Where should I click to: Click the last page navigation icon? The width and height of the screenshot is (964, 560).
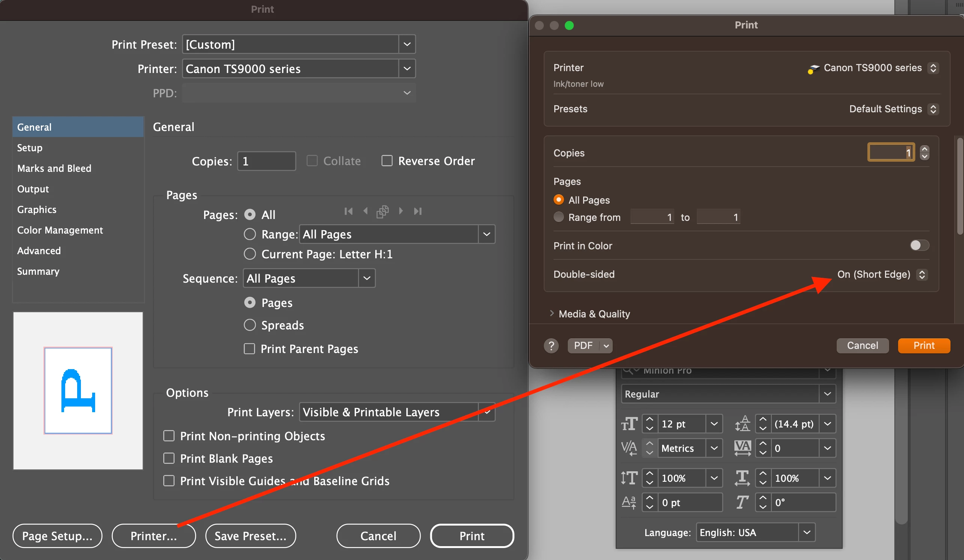click(418, 211)
